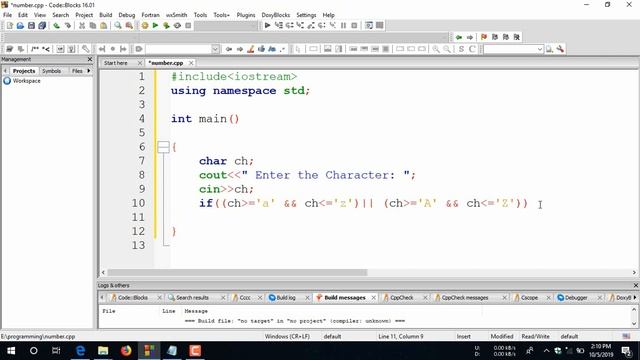The height and width of the screenshot is (360, 640).
Task: Click the S toolbar button
Action: pos(461,49)
